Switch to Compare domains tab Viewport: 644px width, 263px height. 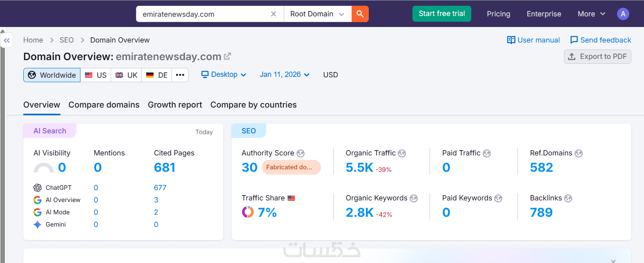click(104, 105)
